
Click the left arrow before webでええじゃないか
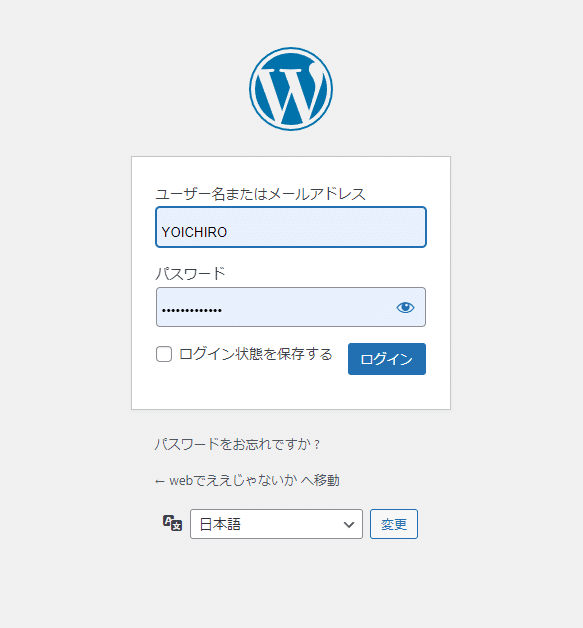point(160,481)
